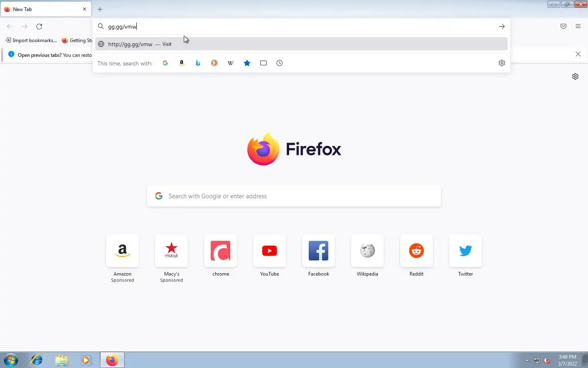Click the new tab Google search box
Screen dimensions: 588x368
click(294, 196)
